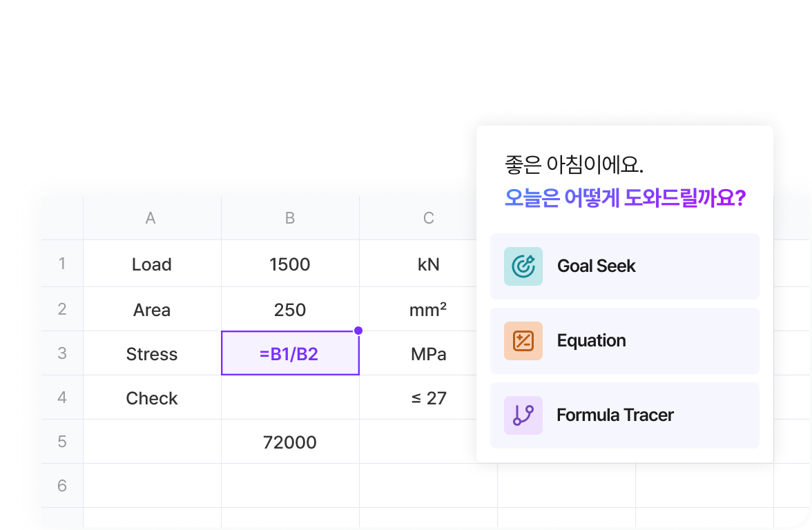Select the cell containing =B1/B2

click(x=290, y=354)
